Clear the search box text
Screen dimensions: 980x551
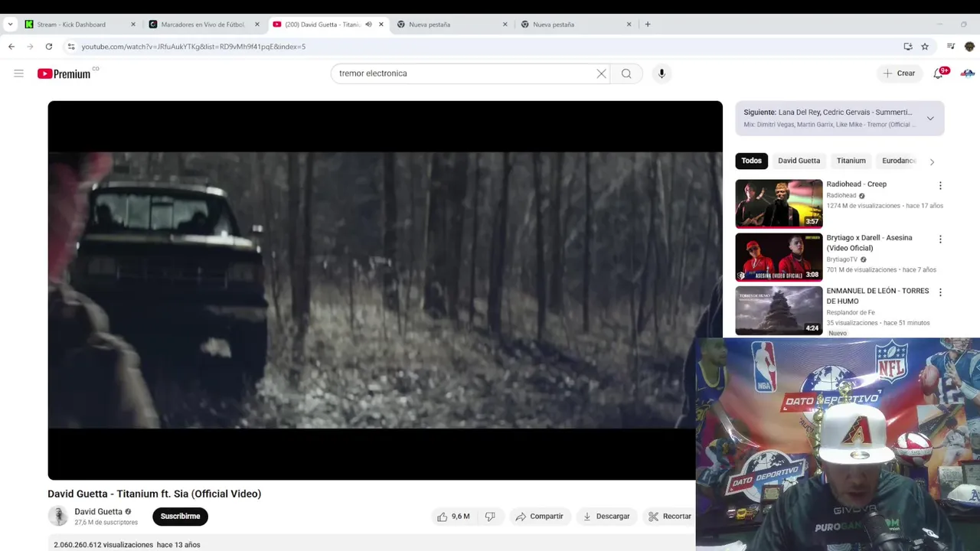(x=601, y=73)
